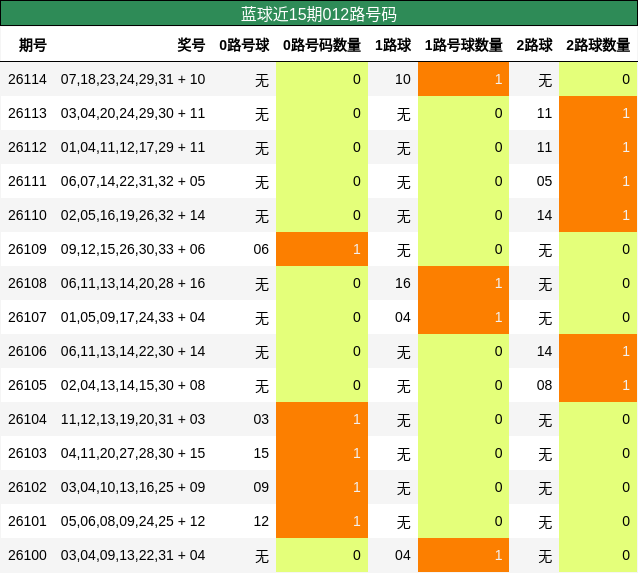Click 2路球 value 11 in row 26112
This screenshot has width=638, height=573.
[x=544, y=147]
